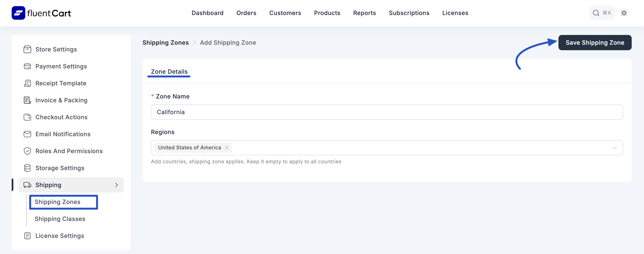Click the Storage Settings database icon

pyautogui.click(x=27, y=168)
